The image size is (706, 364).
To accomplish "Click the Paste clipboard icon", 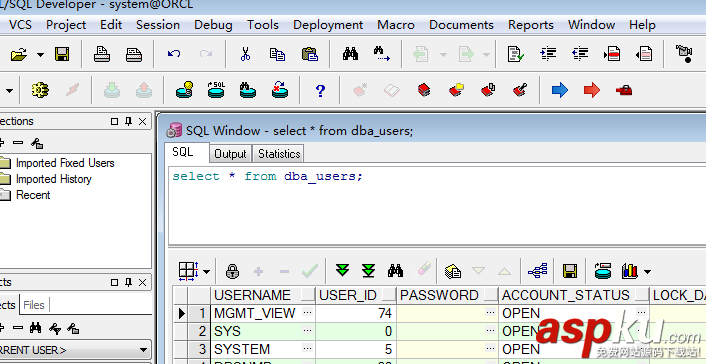I will [x=310, y=55].
